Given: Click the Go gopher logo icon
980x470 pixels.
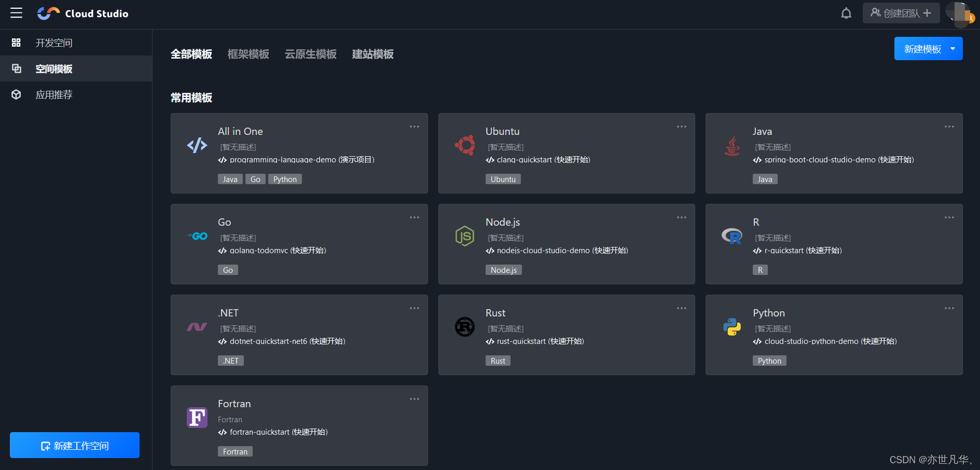Looking at the screenshot, I should click(197, 236).
